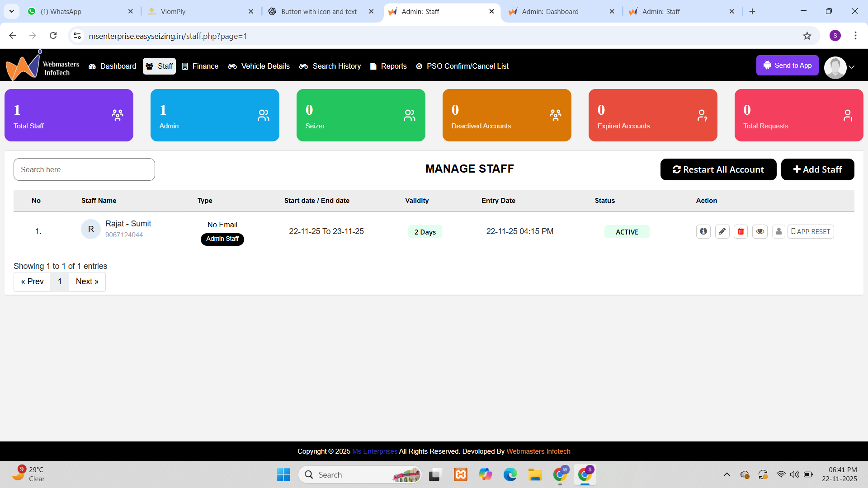This screenshot has width=868, height=488.
Task: Click the address bar URL
Action: (x=168, y=36)
